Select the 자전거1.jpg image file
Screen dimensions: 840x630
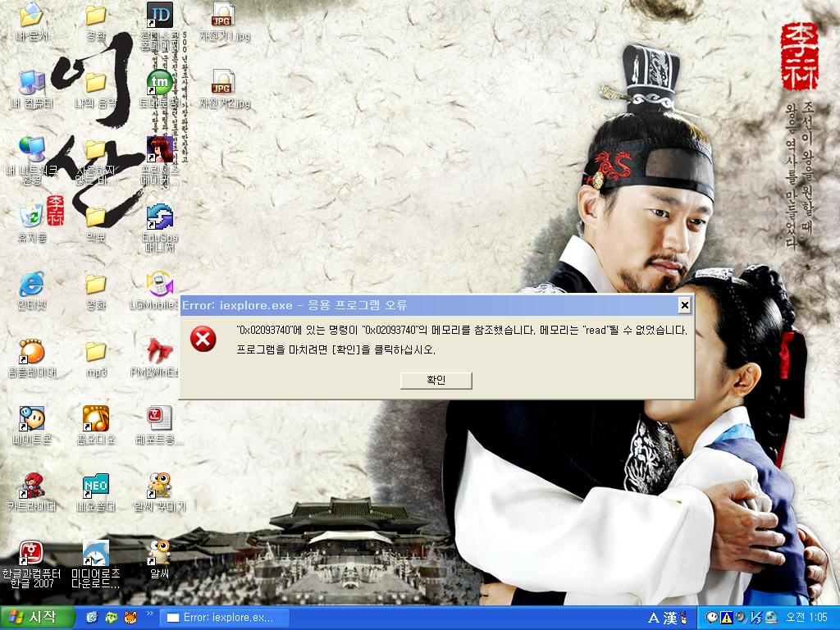(225, 21)
